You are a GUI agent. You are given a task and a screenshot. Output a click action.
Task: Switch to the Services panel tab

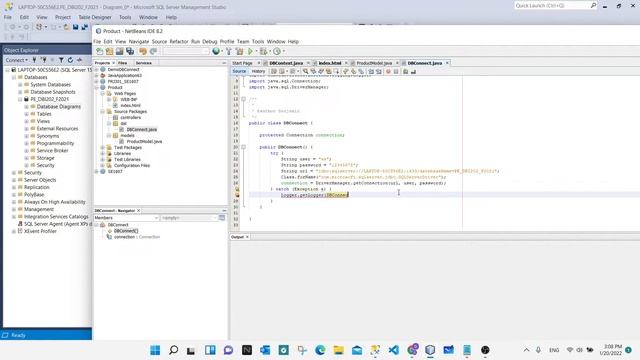[144, 63]
